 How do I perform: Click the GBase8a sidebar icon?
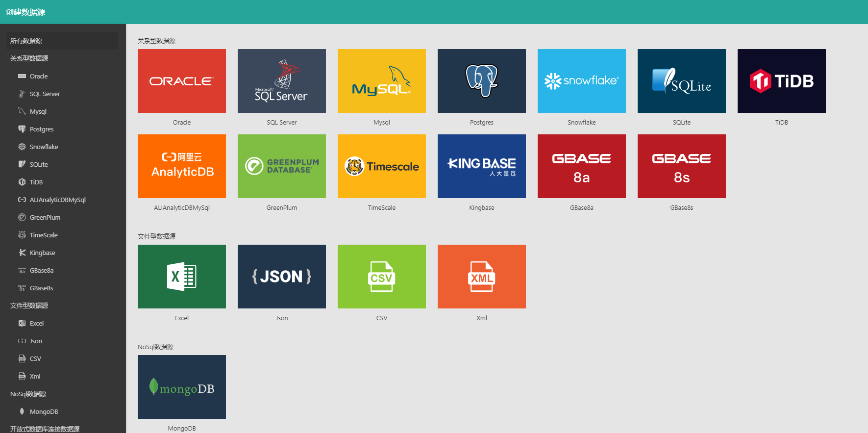pos(22,270)
